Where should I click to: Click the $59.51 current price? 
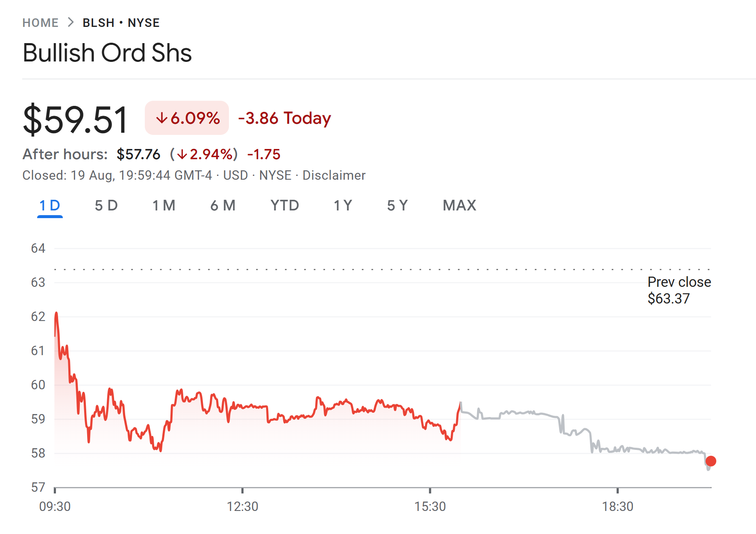pos(76,120)
